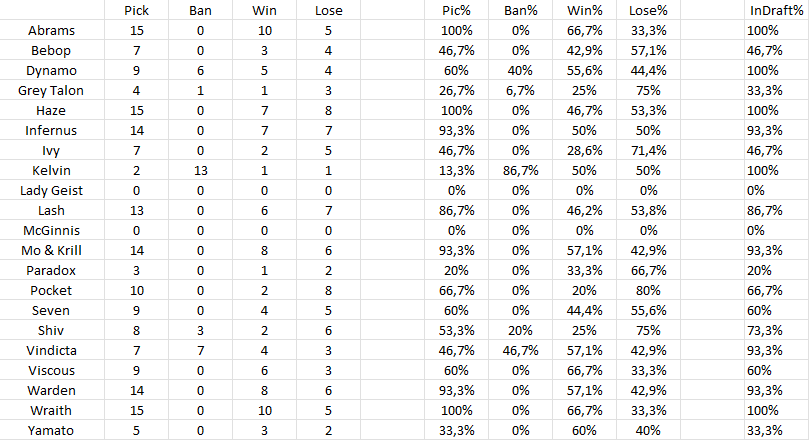
Task: Select Vindicta's Ban% cell showing 46,7%
Action: [x=520, y=350]
